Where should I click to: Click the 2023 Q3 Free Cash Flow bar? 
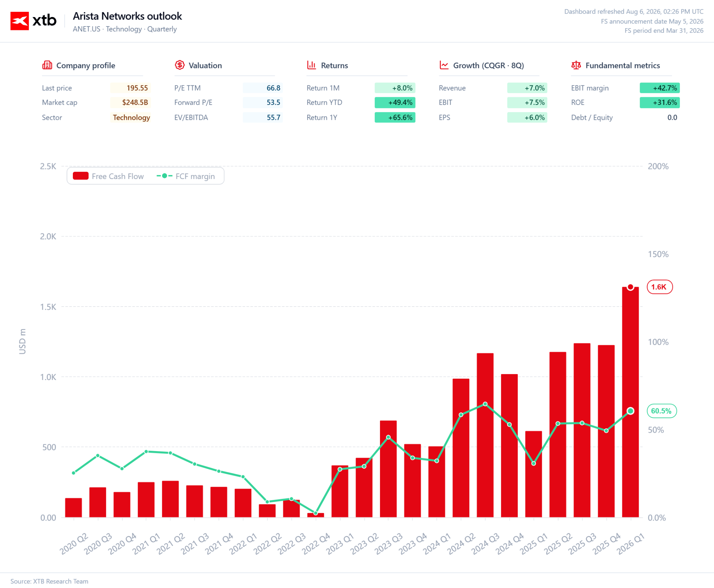click(388, 469)
